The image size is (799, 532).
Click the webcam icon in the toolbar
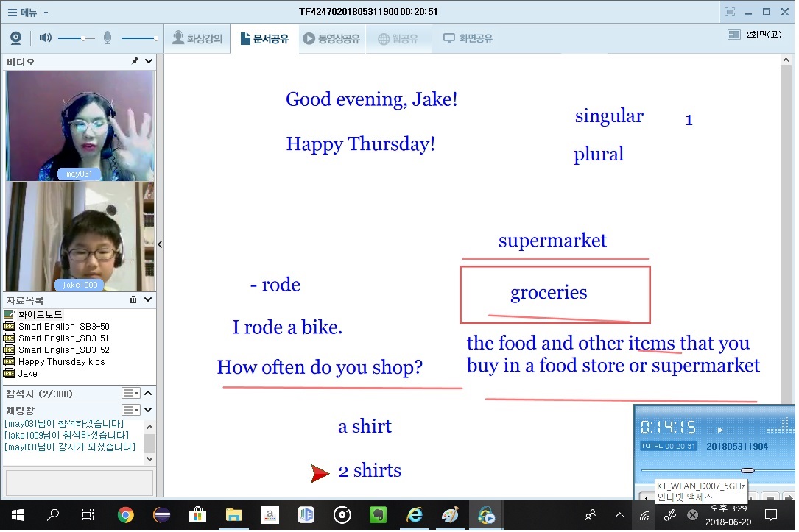[15, 38]
